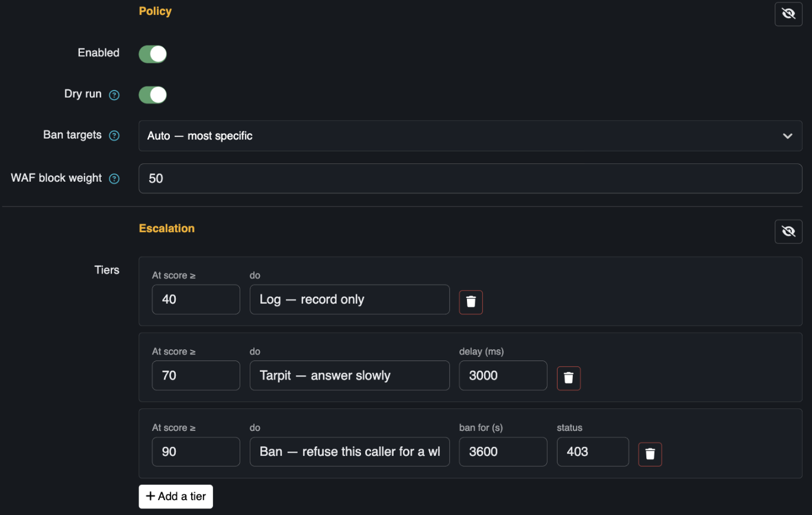The image size is (812, 515).
Task: Click the 'WAF block weight' label text
Action: [56, 178]
